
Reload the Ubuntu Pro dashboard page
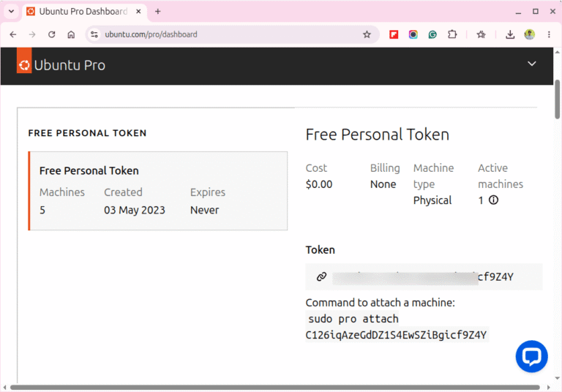point(52,34)
